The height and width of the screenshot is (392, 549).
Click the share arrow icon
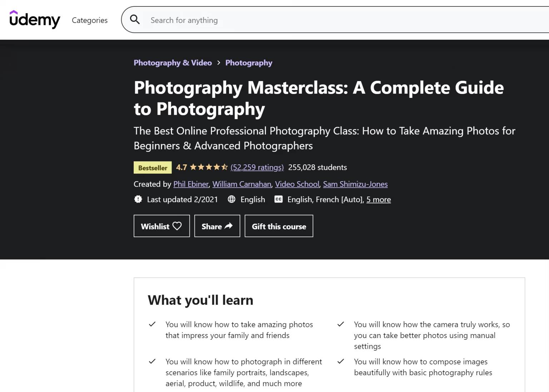coord(228,226)
